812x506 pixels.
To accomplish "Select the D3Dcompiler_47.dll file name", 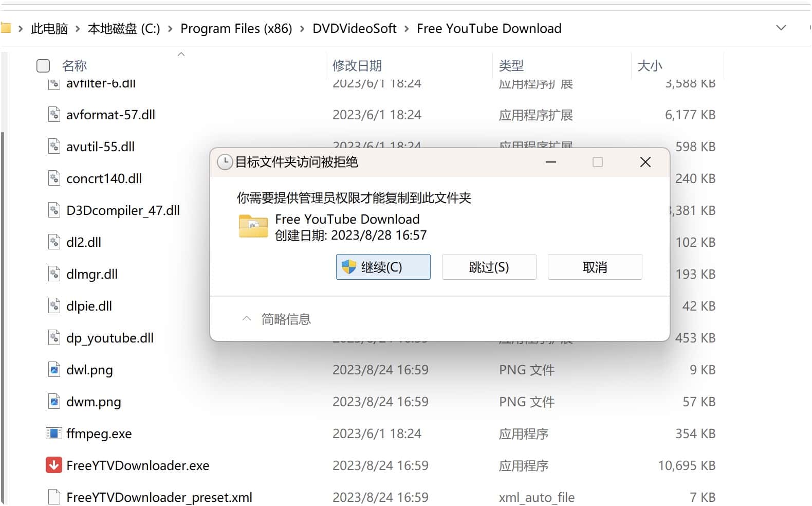I will [x=123, y=210].
